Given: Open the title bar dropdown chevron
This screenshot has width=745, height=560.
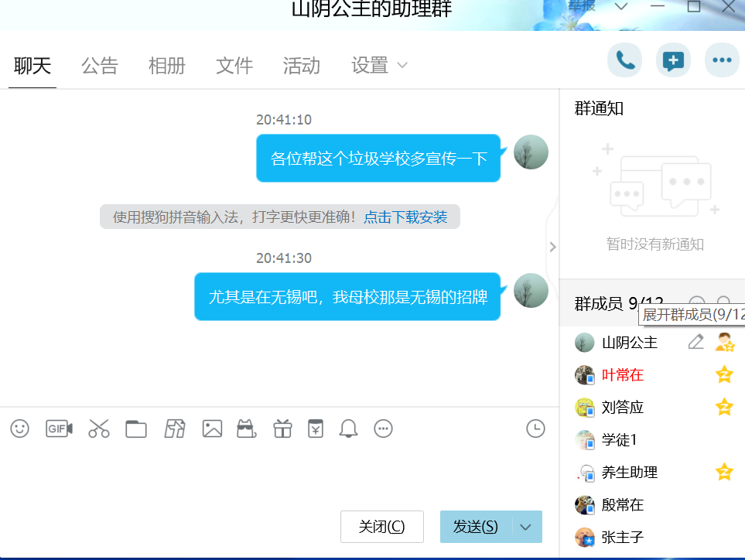Looking at the screenshot, I should point(621,7).
